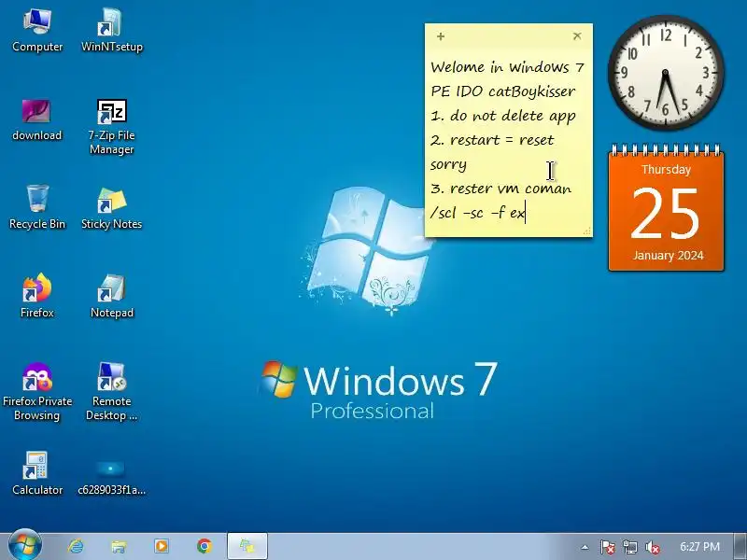The height and width of the screenshot is (560, 747).
Task: Show hidden tray icons arrow
Action: 585,547
